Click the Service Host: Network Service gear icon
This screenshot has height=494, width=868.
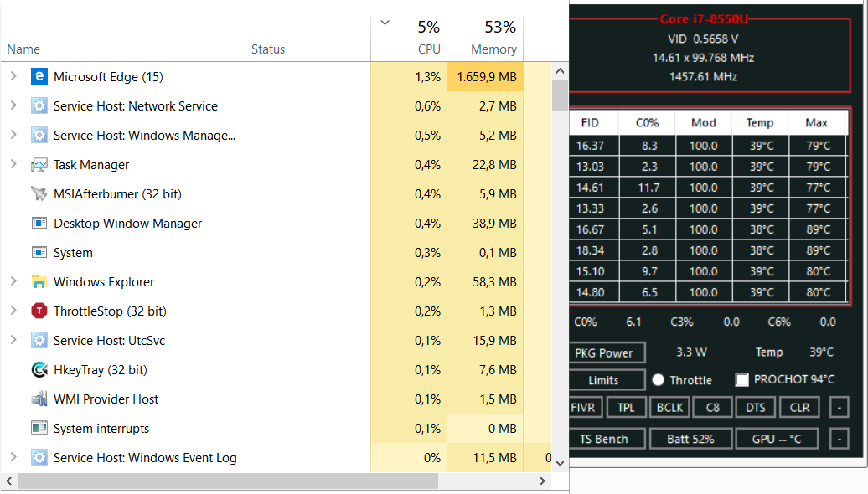click(39, 105)
